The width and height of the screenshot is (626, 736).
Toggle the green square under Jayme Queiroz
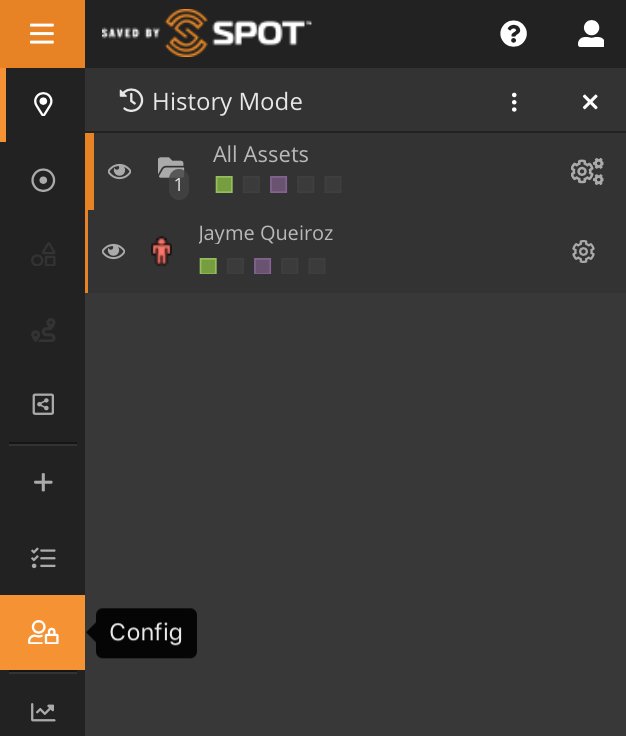(x=208, y=266)
